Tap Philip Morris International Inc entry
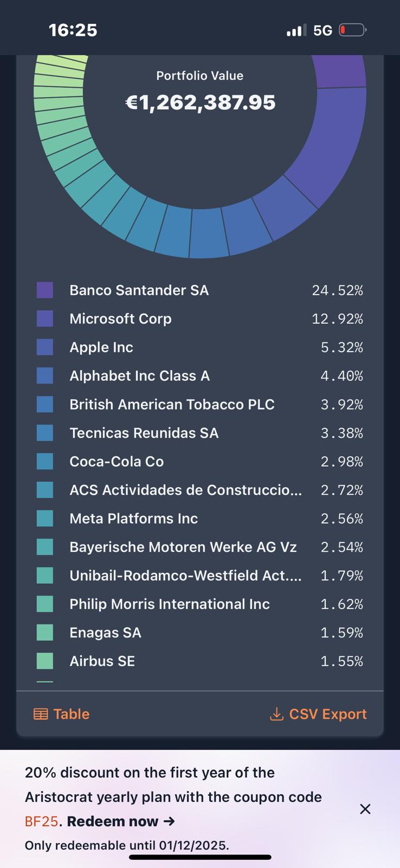 (x=169, y=604)
